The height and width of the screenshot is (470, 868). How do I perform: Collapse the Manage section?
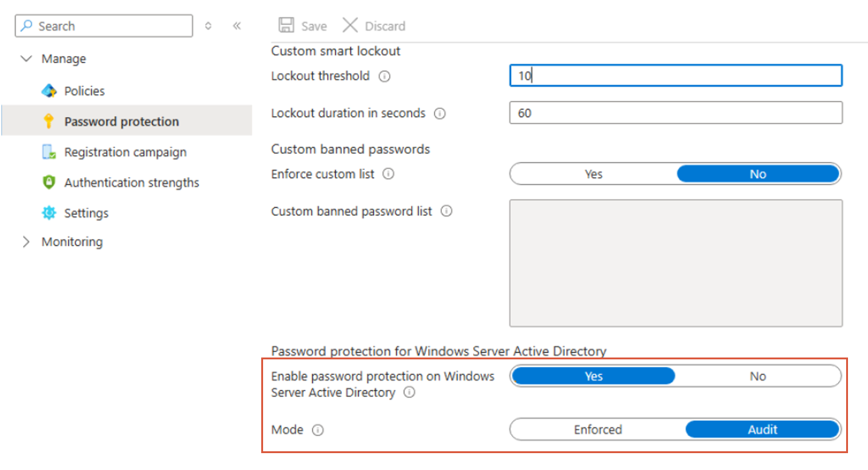coord(26,59)
